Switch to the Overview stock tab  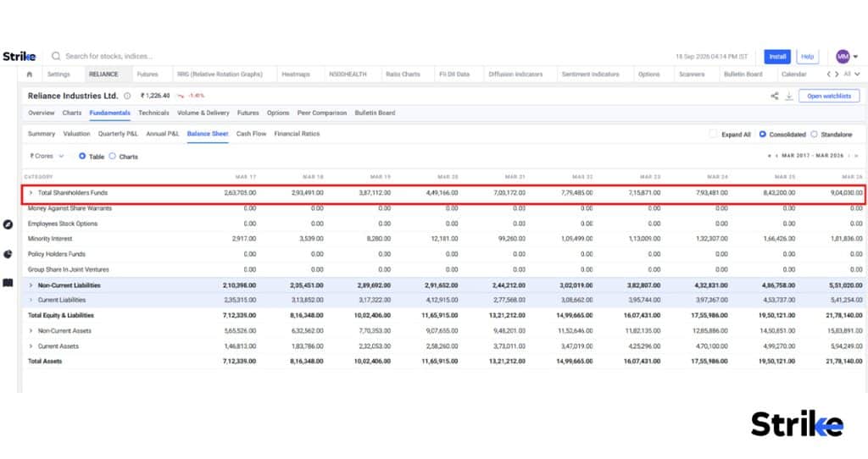pyautogui.click(x=41, y=113)
